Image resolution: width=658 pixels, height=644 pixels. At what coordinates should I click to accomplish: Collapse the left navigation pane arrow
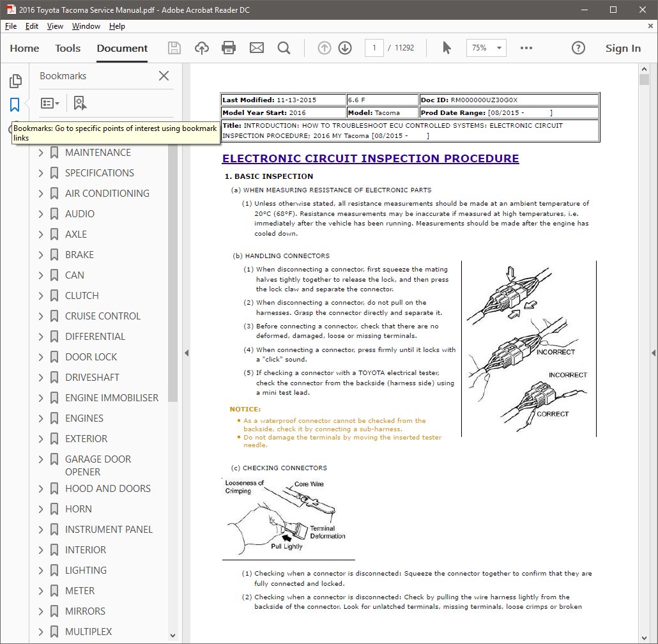[187, 353]
